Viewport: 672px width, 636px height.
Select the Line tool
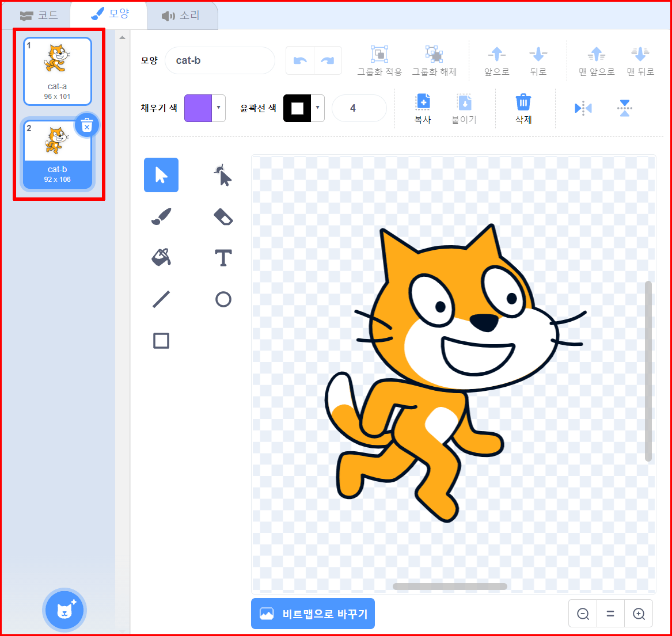pyautogui.click(x=161, y=299)
